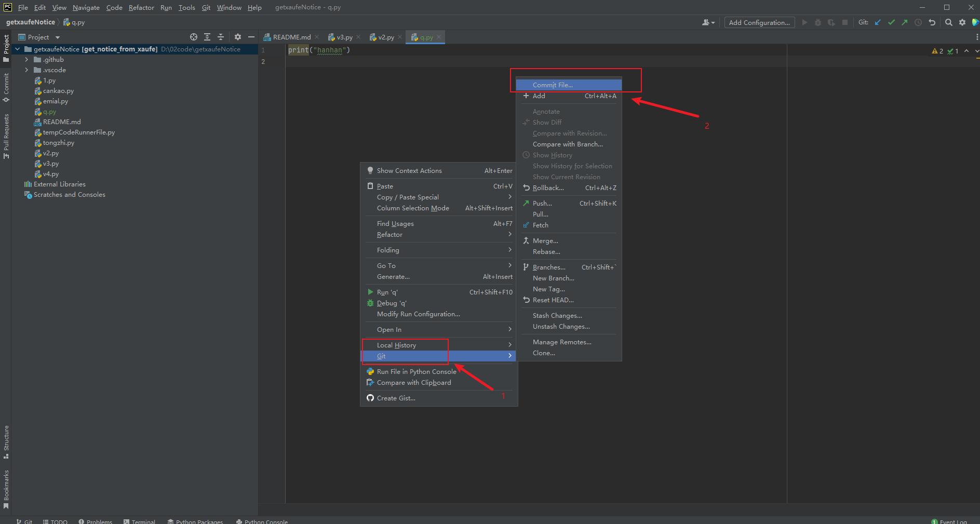
Task: Choose Commit File... in Git submenu
Action: 569,85
